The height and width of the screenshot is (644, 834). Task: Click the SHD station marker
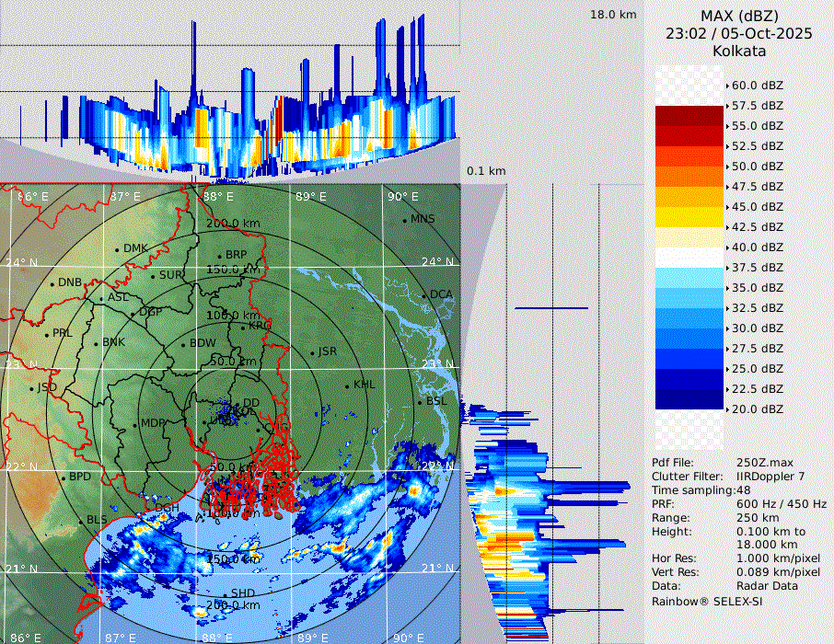click(225, 594)
